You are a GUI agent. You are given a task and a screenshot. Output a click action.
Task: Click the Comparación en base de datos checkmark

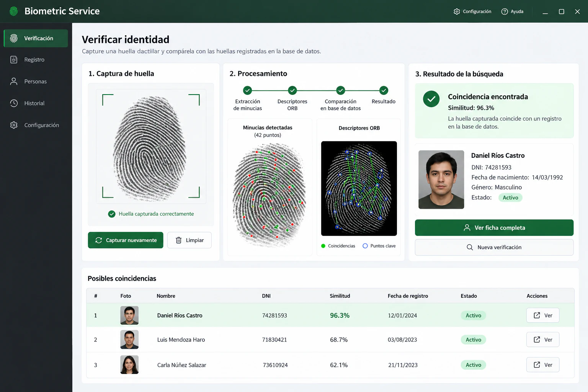point(341,90)
